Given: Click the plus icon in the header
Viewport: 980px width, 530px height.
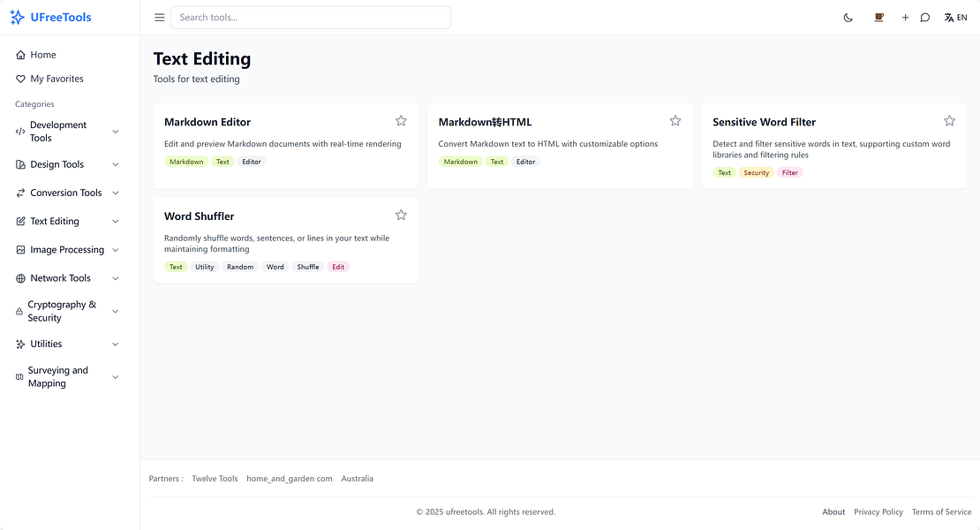Looking at the screenshot, I should coord(905,17).
